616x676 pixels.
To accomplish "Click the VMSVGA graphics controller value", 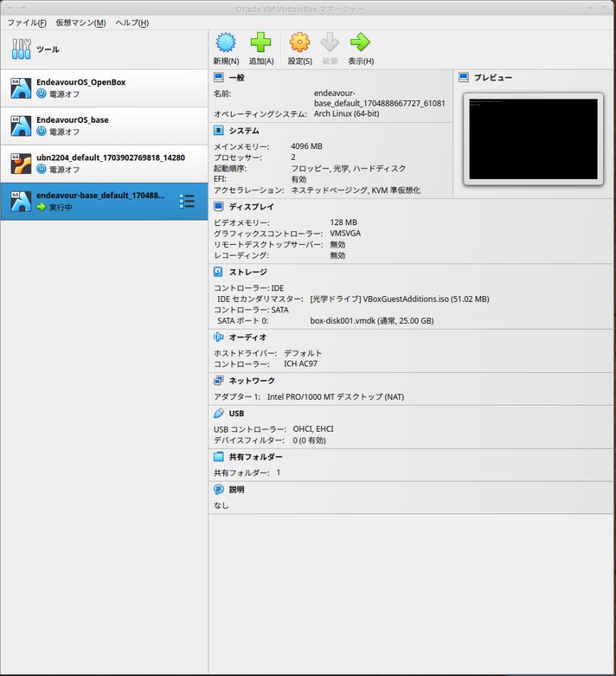I will coord(345,233).
